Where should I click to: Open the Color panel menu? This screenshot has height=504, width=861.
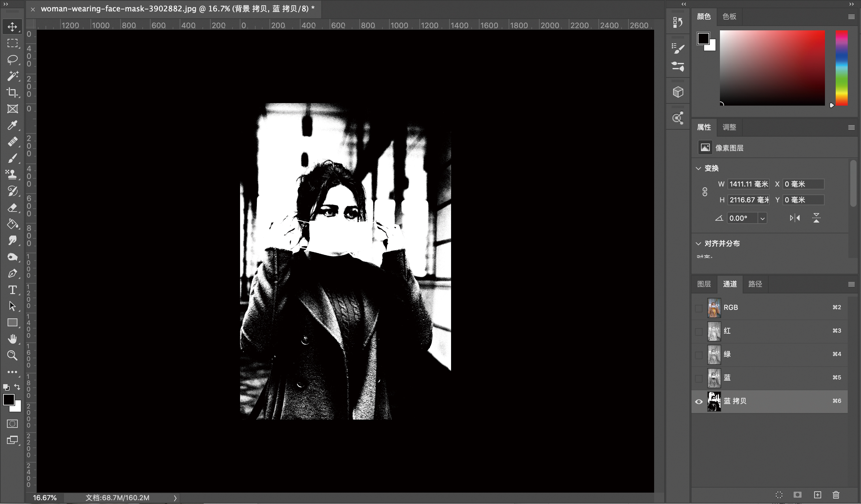click(x=851, y=17)
